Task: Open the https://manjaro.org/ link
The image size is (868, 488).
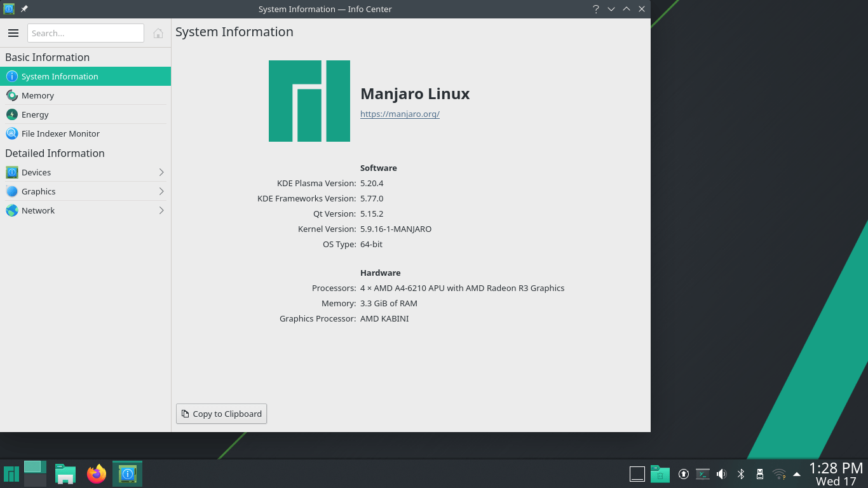Action: pyautogui.click(x=400, y=114)
